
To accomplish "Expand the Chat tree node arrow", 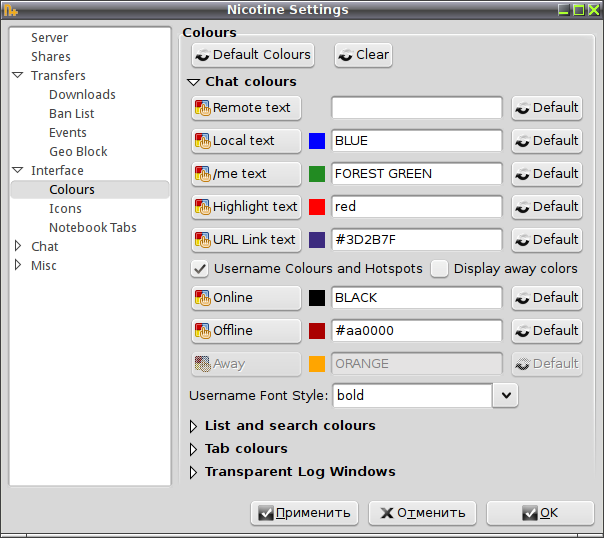I will tap(18, 246).
